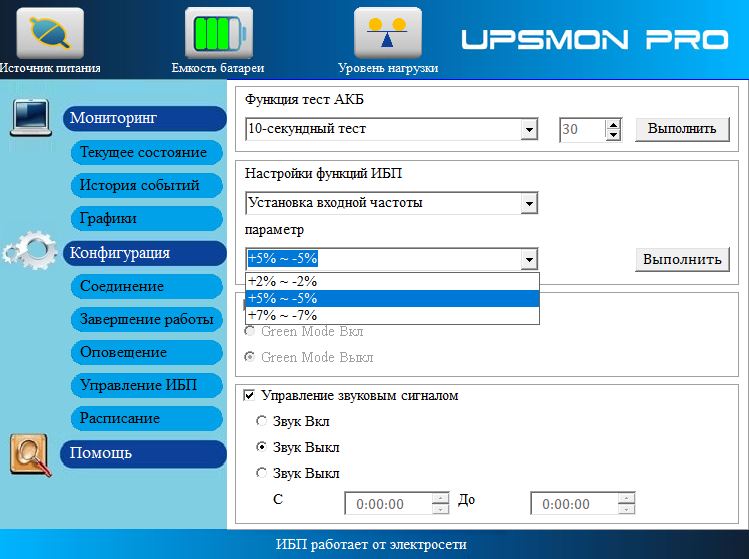The height and width of the screenshot is (559, 749).
Task: Click the ИБП работает от электросети status
Action: pyautogui.click(x=371, y=545)
